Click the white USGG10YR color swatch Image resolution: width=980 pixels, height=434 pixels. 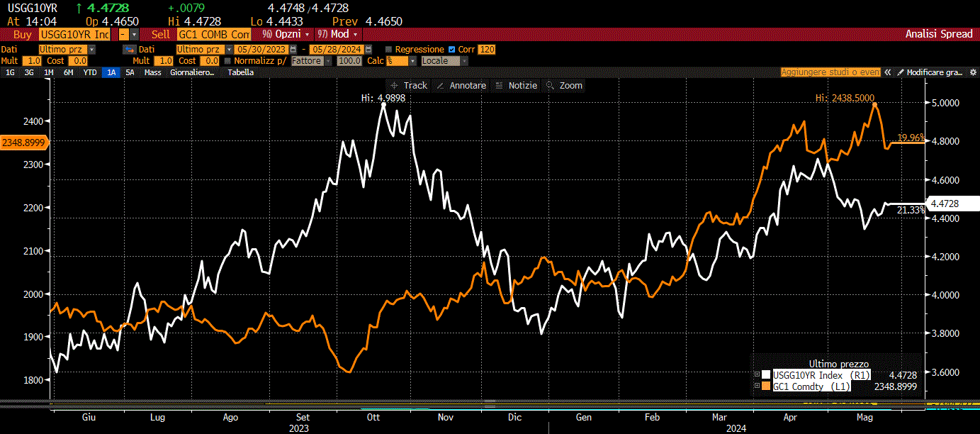click(767, 374)
